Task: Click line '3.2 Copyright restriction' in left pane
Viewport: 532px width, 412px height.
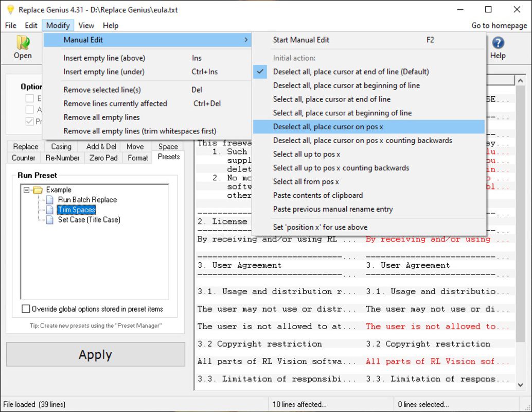Action: click(259, 344)
